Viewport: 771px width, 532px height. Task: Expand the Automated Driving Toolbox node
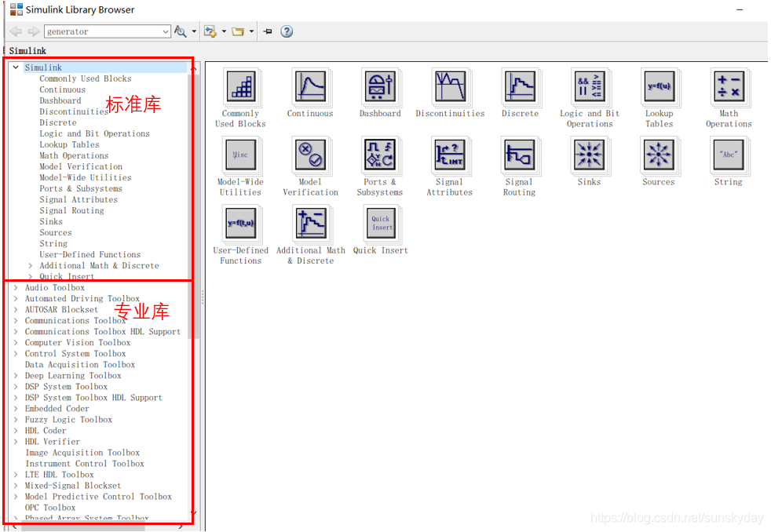tap(16, 299)
